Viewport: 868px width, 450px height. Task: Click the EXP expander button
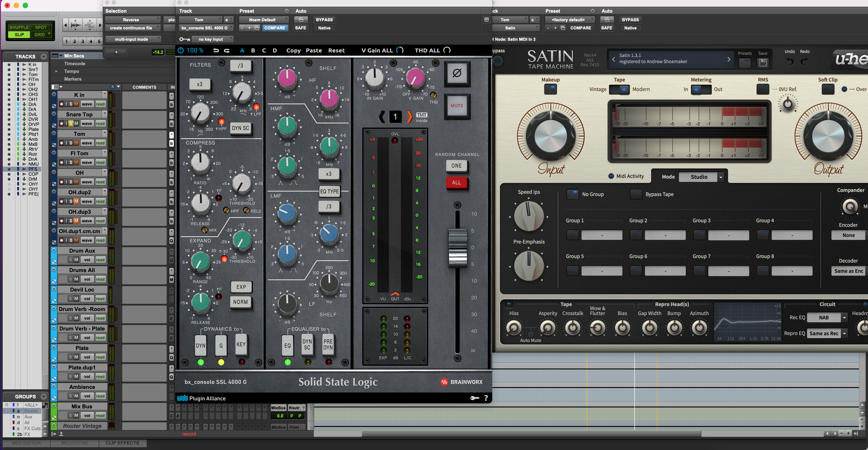coord(241,287)
